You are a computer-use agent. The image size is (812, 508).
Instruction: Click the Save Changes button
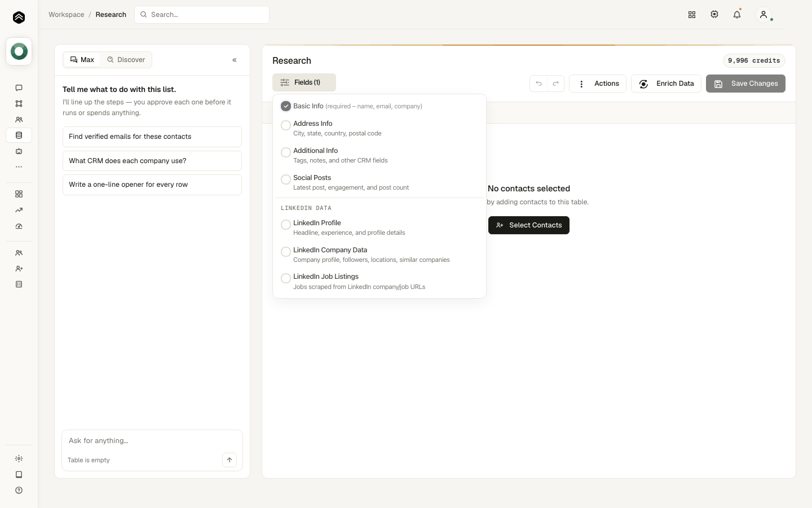[x=745, y=84]
